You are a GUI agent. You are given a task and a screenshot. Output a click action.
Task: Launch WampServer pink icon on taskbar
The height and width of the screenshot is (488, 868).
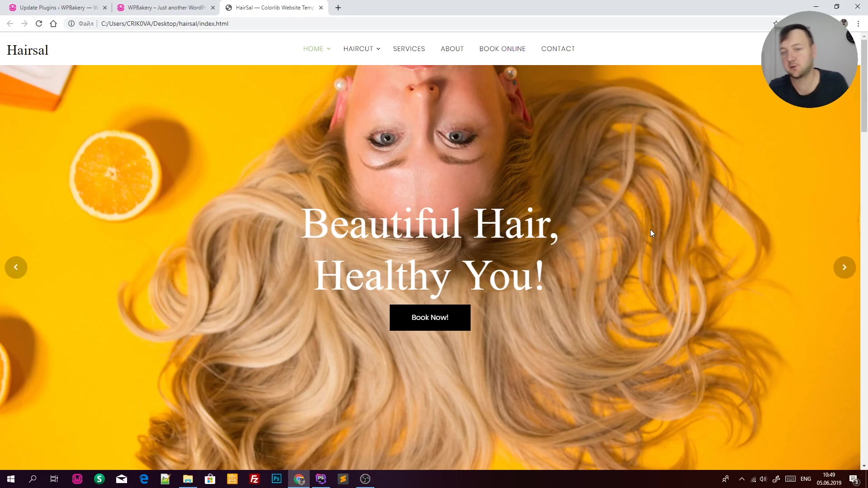point(77,479)
